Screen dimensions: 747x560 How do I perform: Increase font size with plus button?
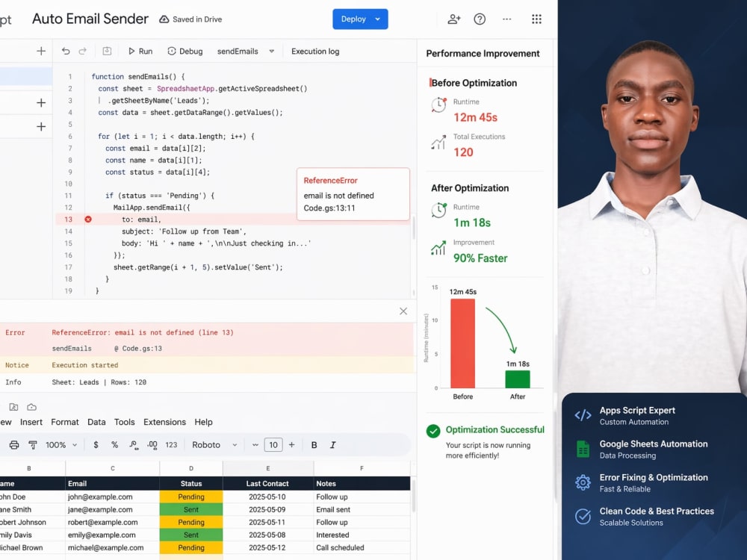point(291,445)
